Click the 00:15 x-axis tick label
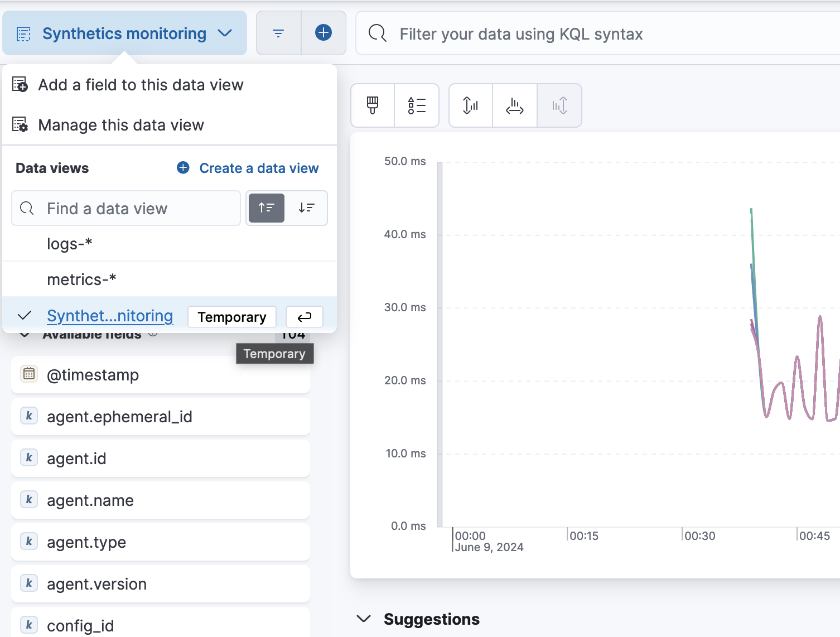 point(584,536)
